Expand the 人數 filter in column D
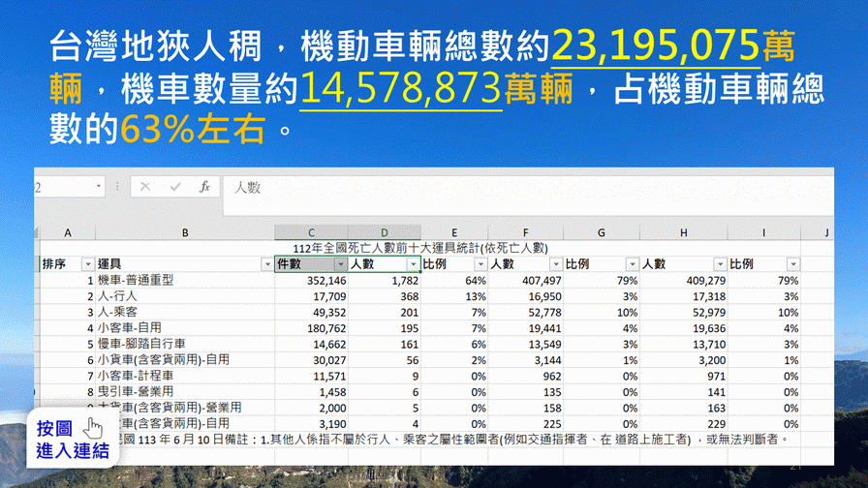Screen dimensions: 868x488 coord(413,264)
